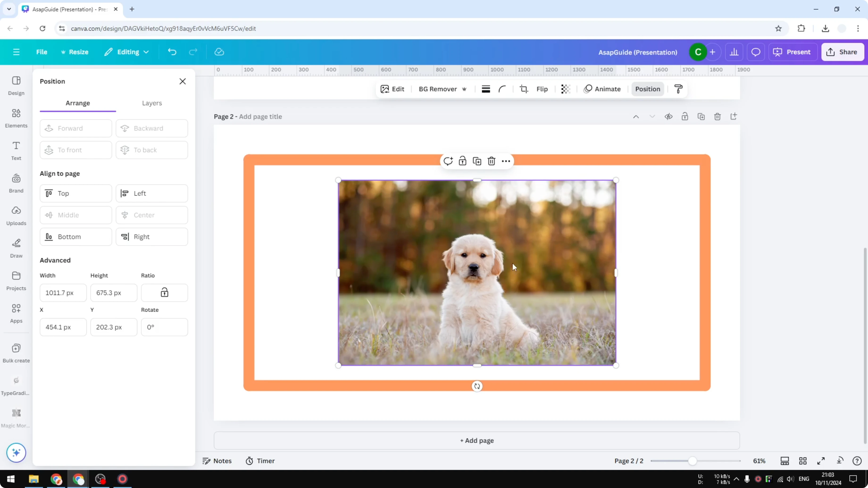Open the File menu
The image size is (868, 488).
tap(42, 52)
